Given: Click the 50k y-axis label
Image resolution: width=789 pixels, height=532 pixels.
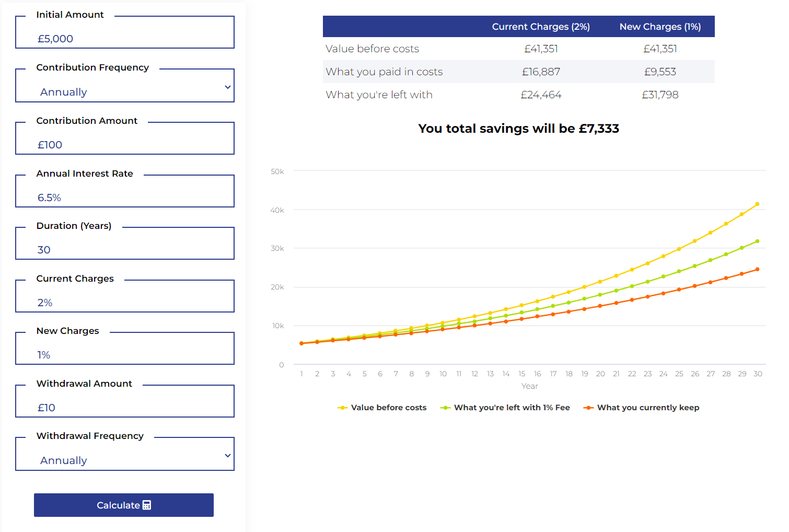Looking at the screenshot, I should (277, 171).
